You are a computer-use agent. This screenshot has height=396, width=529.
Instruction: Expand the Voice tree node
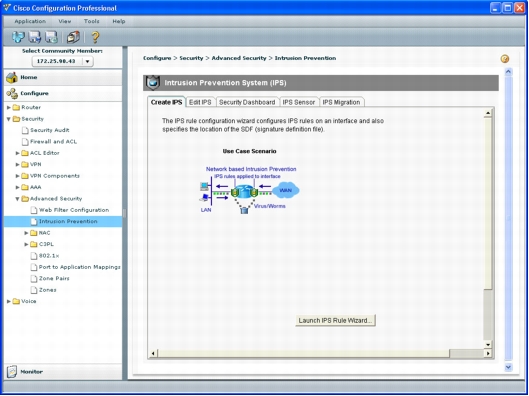tap(9, 301)
